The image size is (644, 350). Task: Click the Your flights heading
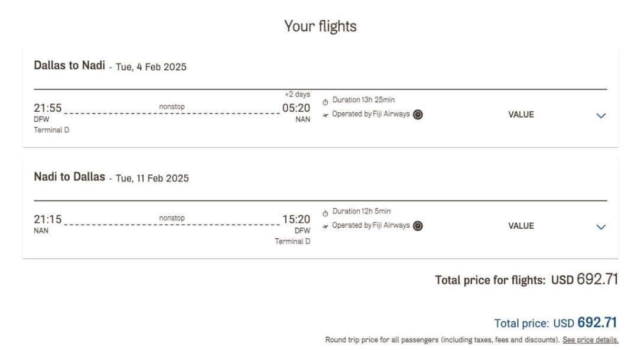click(321, 26)
